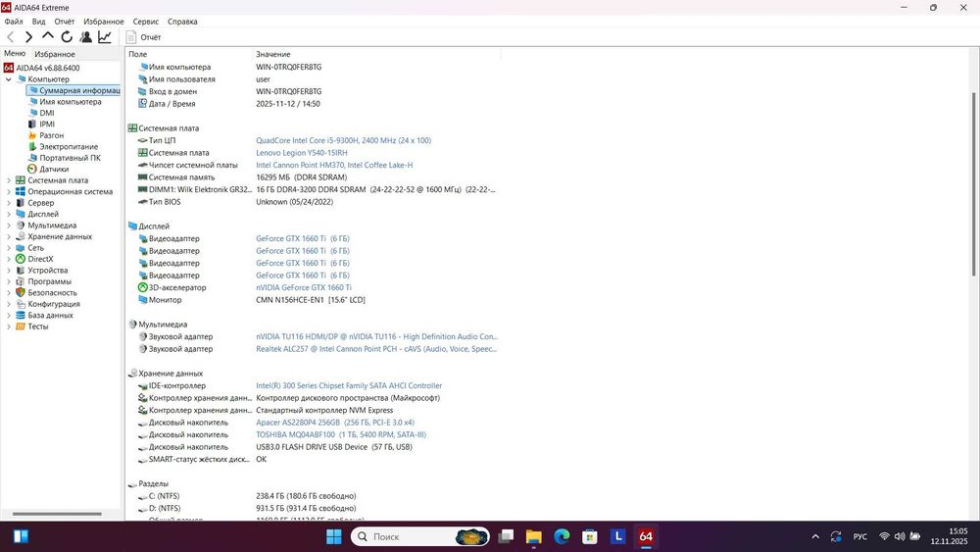Viewport: 980px width, 552px height.
Task: Select Портативный ПК in the tree
Action: 70,158
